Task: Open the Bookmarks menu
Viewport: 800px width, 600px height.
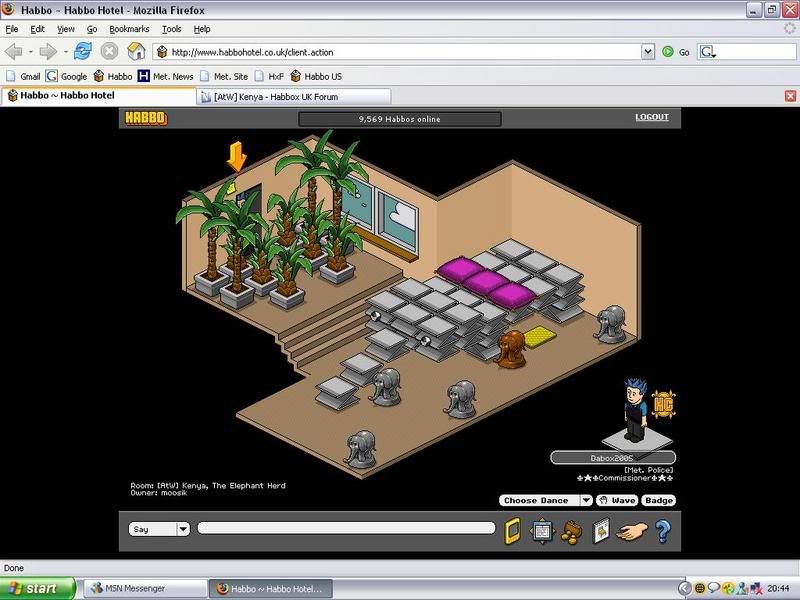Action: 128,29
